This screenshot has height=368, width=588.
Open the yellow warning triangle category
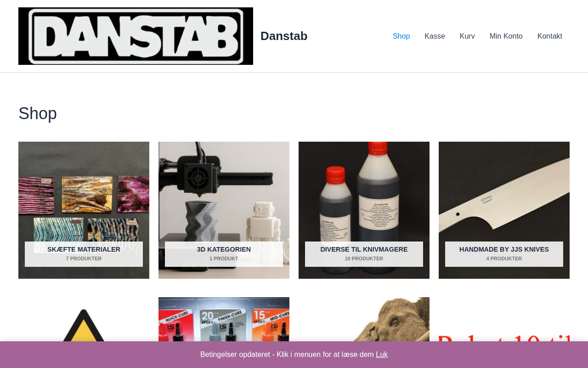84,319
